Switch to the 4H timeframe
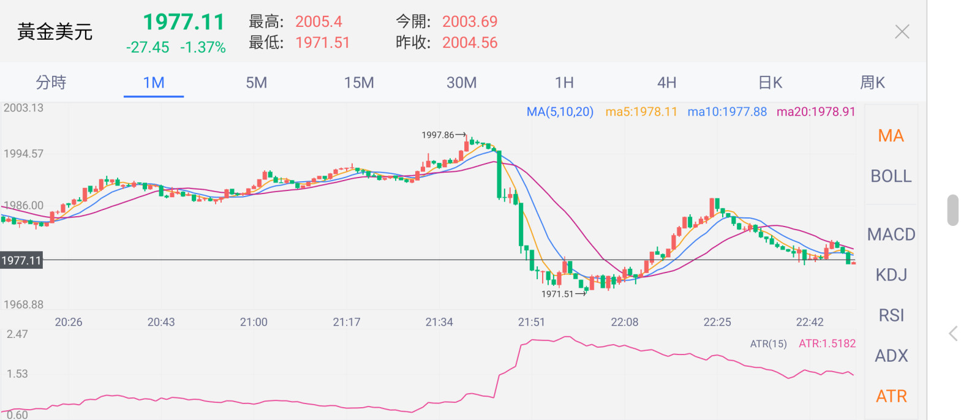The height and width of the screenshot is (420, 980). click(x=667, y=83)
